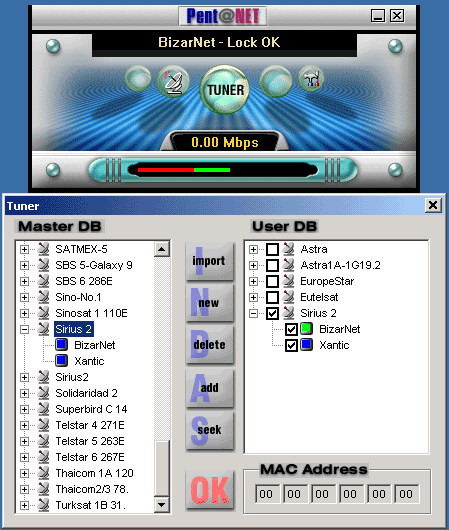Tick the Eutelsat checkbox
Image resolution: width=449 pixels, height=530 pixels.
[273, 297]
